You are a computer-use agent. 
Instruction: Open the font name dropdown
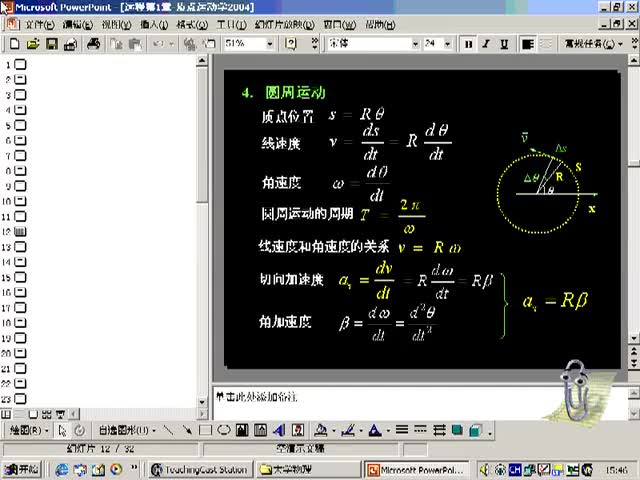(x=416, y=44)
